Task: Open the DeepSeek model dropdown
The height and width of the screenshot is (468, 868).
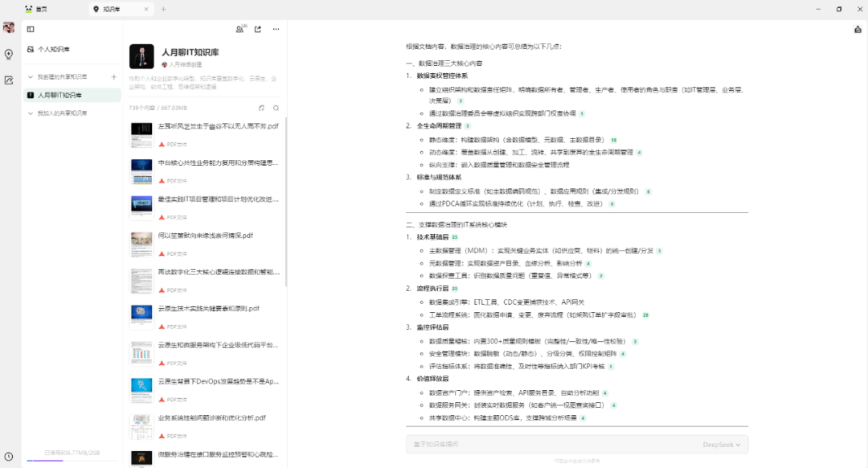Action: [718, 444]
